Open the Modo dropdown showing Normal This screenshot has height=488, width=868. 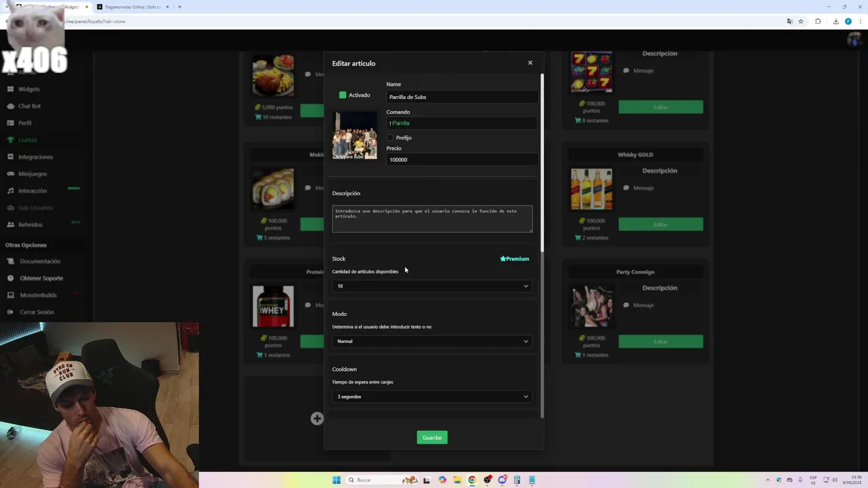coord(432,342)
